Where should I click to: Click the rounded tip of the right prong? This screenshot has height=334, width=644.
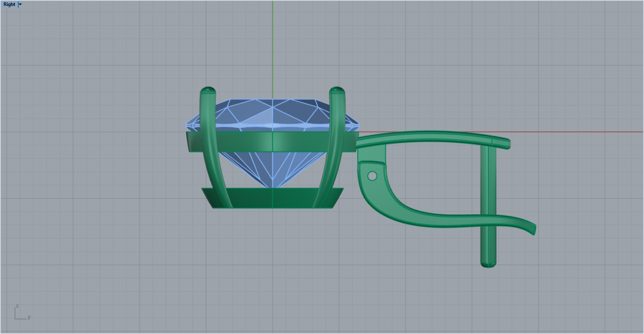(x=337, y=90)
